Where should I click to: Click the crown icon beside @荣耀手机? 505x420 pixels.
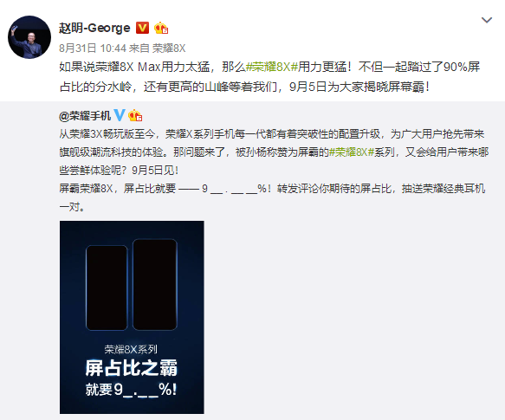coord(135,115)
